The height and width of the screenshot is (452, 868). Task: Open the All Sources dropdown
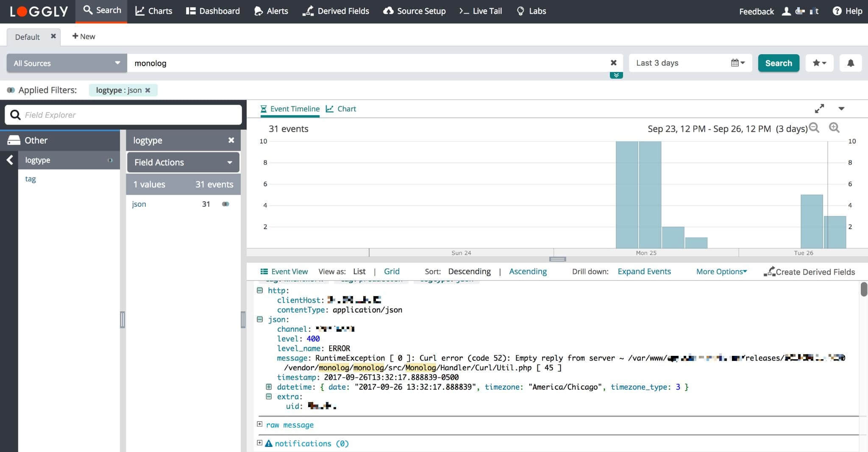coord(66,63)
